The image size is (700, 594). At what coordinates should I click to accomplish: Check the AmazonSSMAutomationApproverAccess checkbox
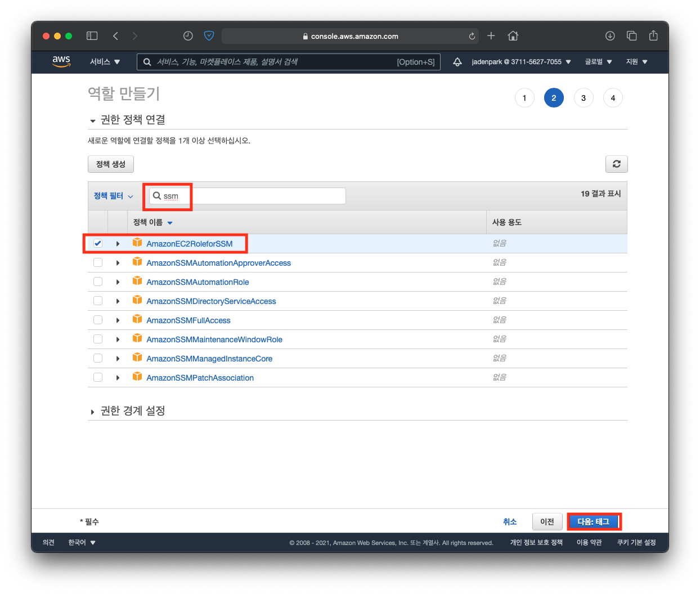pos(98,262)
